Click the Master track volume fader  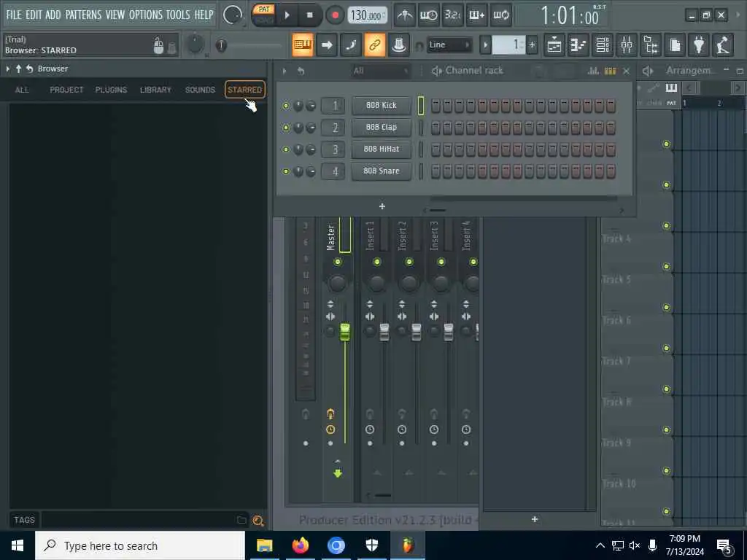pyautogui.click(x=345, y=332)
